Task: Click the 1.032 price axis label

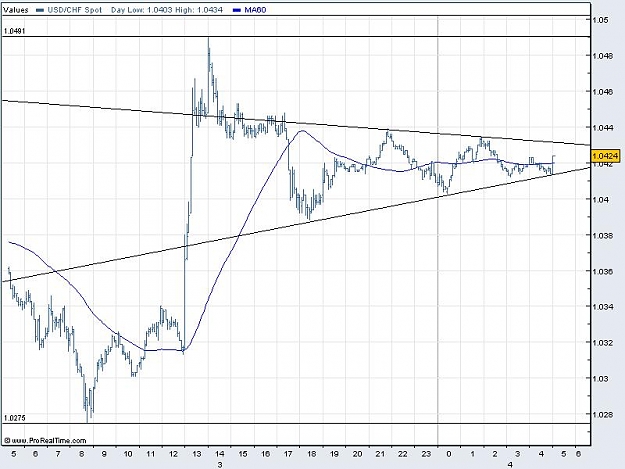Action: coord(602,343)
